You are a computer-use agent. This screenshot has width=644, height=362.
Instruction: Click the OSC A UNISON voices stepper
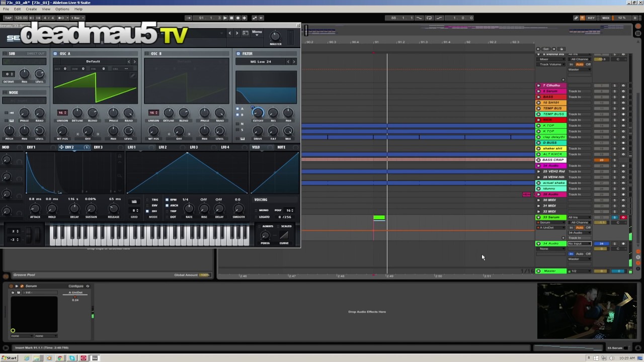[x=62, y=113]
